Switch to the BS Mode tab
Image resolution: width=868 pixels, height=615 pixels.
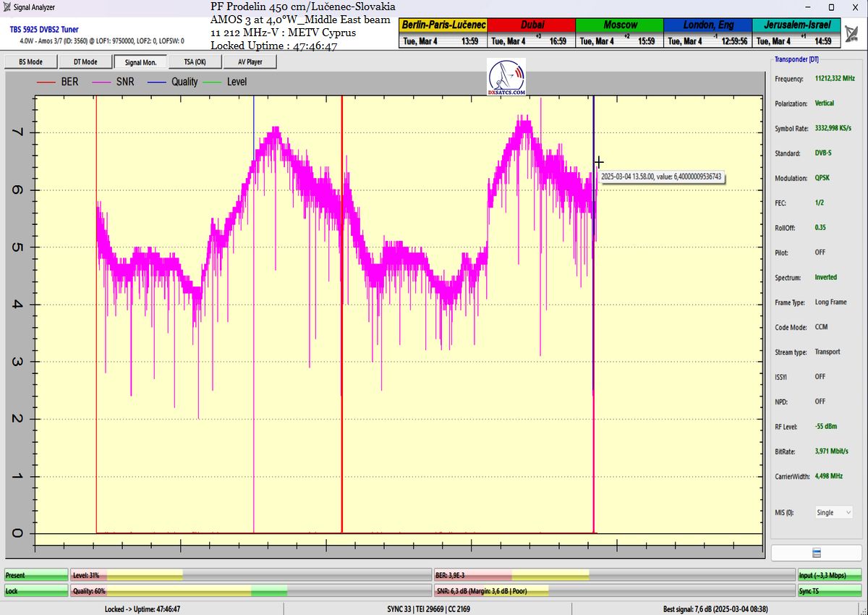pos(30,62)
